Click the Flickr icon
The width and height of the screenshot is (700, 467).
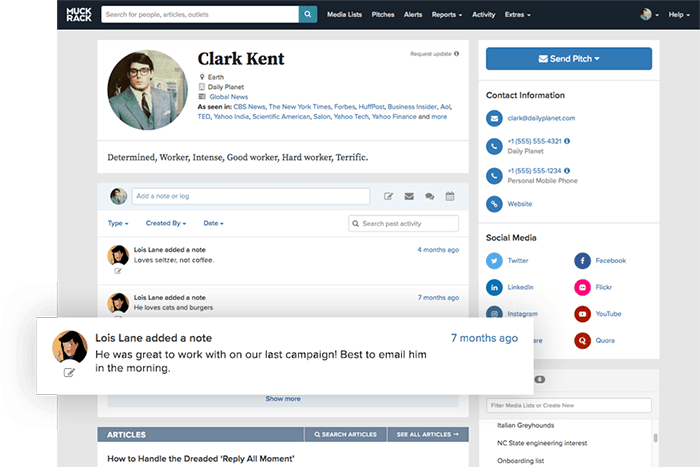tap(582, 287)
